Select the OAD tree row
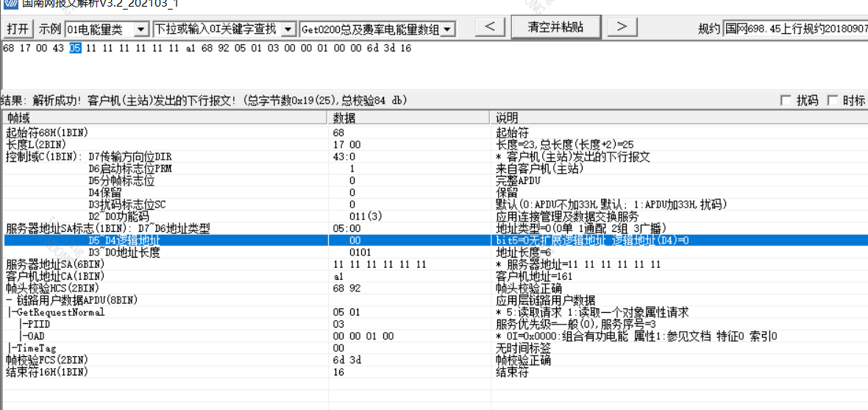Image resolution: width=868 pixels, height=410 pixels. tap(434, 336)
